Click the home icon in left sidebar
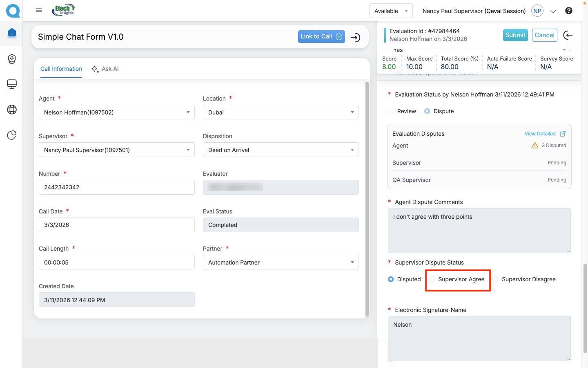 pyautogui.click(x=12, y=33)
